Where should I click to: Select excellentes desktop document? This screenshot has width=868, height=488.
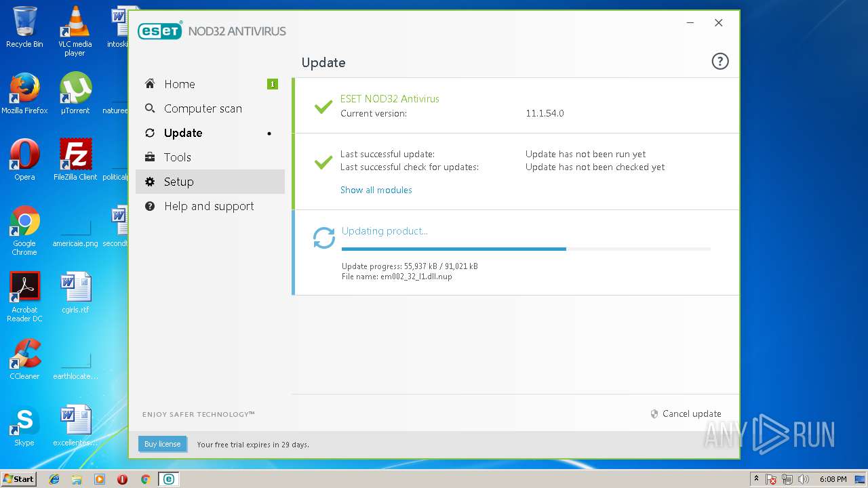[75, 426]
